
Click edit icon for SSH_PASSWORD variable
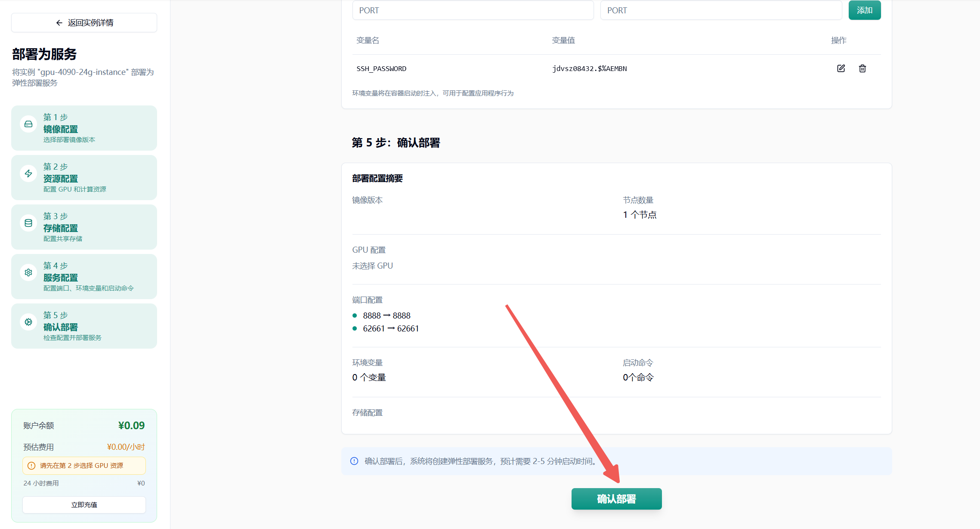point(841,68)
